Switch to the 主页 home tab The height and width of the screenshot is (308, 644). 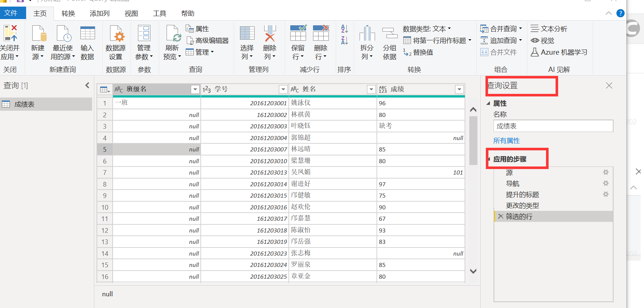[40, 14]
